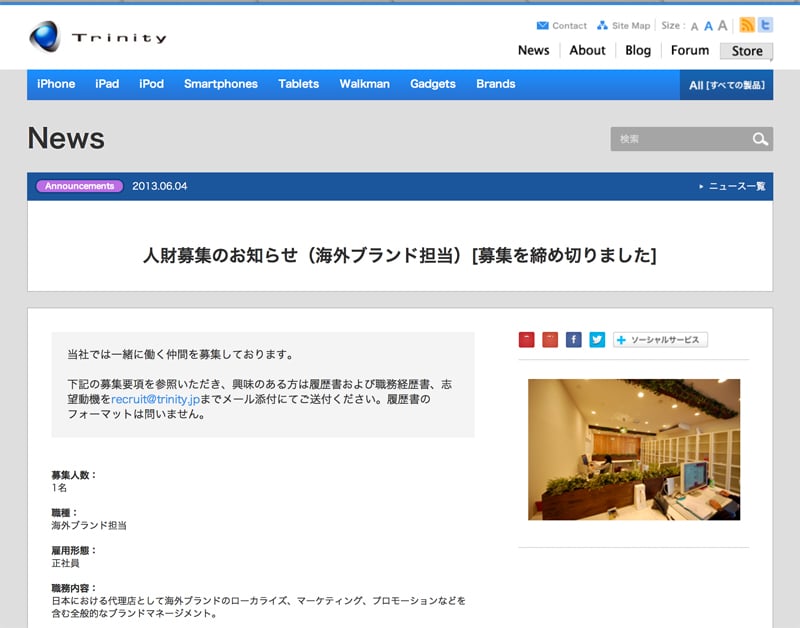Screen dimensions: 800x628
Task: Open the RSS feed icon
Action: click(x=747, y=25)
